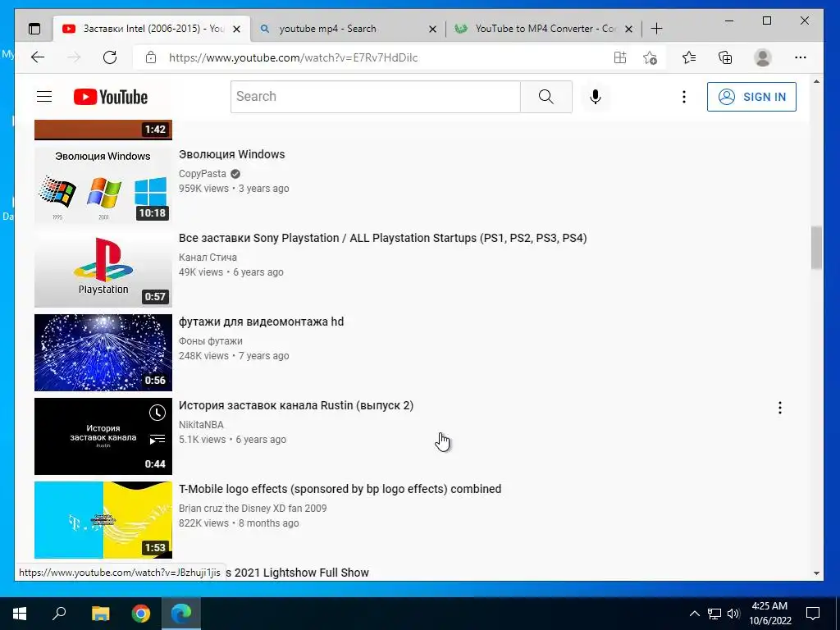Open YouTube settings three-dot menu
This screenshot has width=840, height=630.
click(683, 97)
